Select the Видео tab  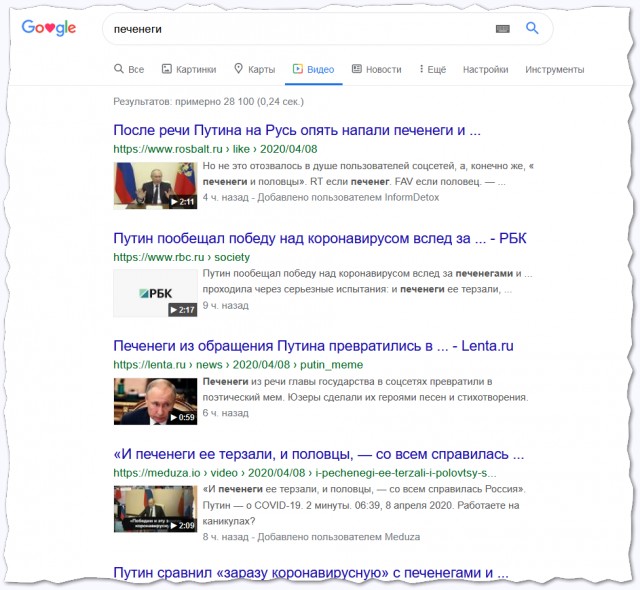pyautogui.click(x=313, y=69)
